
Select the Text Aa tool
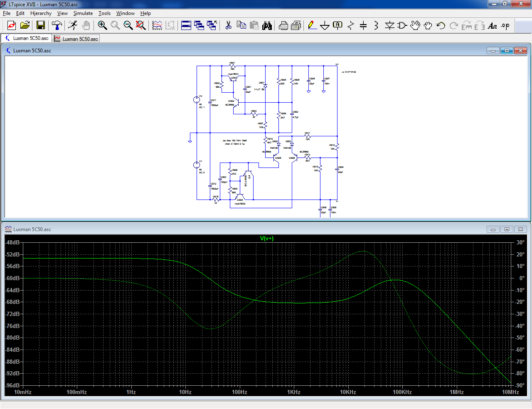[493, 25]
